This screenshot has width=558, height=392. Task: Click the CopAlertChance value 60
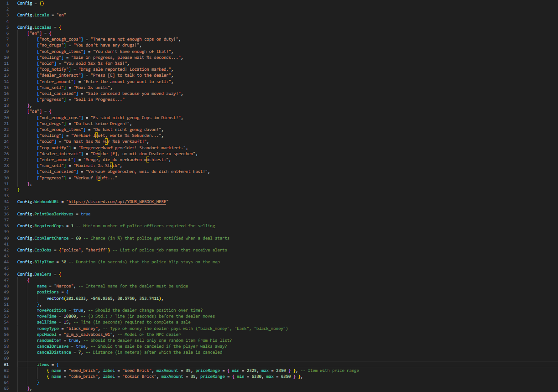click(78, 238)
